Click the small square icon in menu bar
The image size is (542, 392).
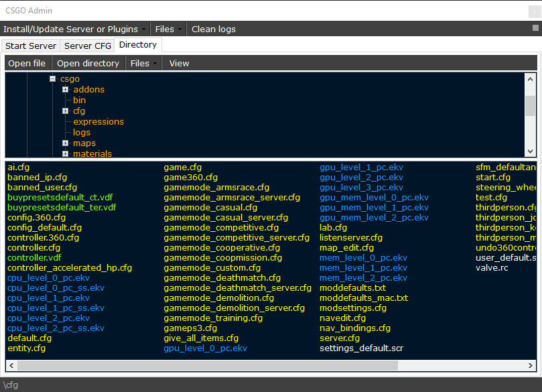tap(535, 27)
